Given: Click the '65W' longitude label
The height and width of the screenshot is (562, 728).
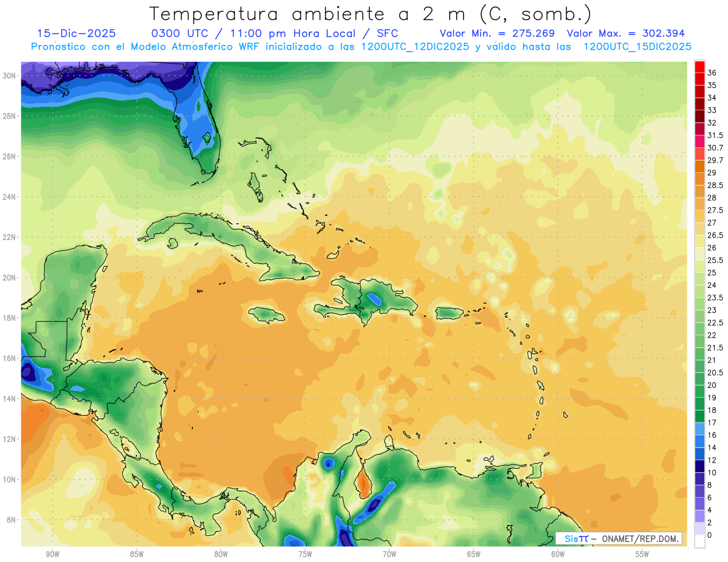Looking at the screenshot, I should [x=474, y=554].
